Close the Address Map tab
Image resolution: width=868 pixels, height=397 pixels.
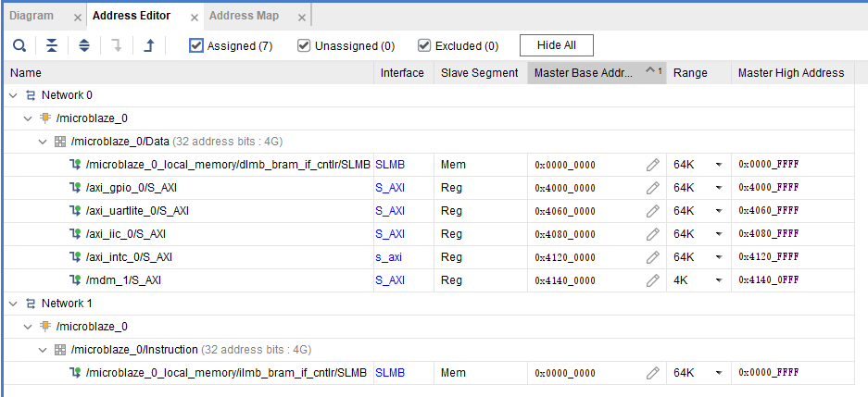coord(302,19)
